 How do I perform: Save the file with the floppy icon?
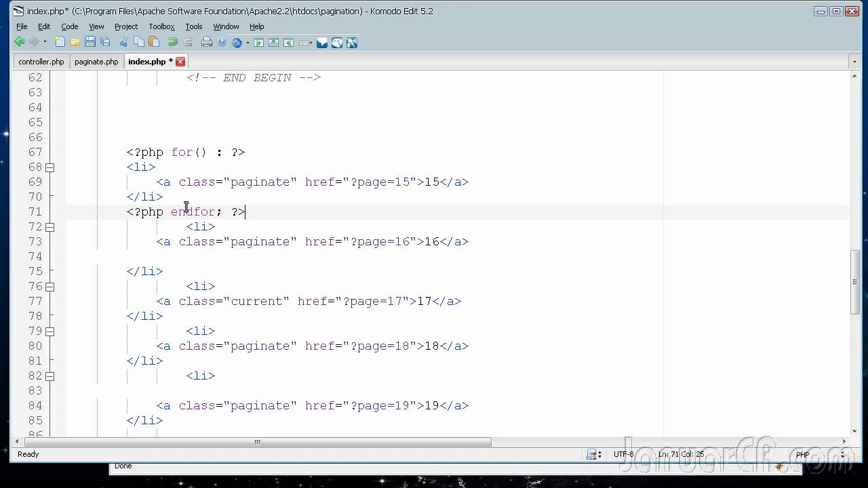click(x=90, y=42)
